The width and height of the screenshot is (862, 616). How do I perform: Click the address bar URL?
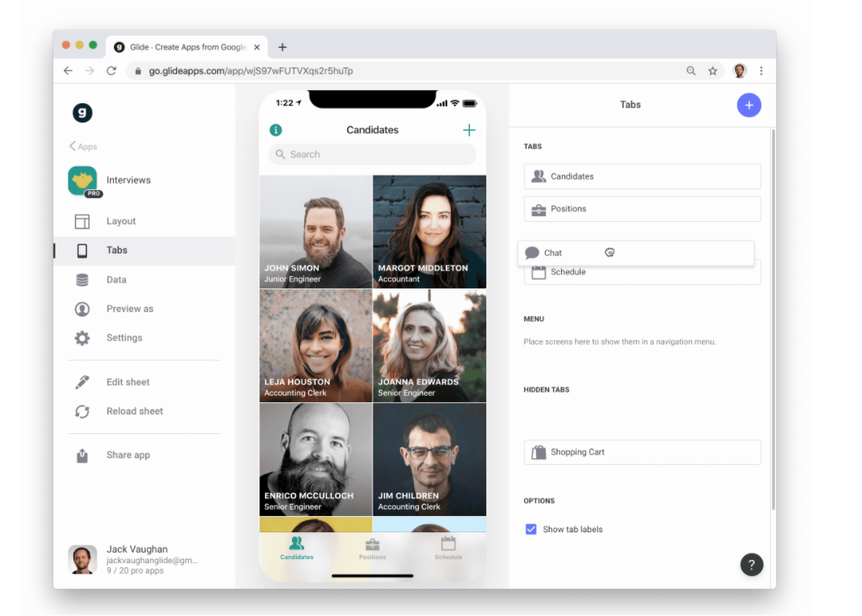click(250, 71)
